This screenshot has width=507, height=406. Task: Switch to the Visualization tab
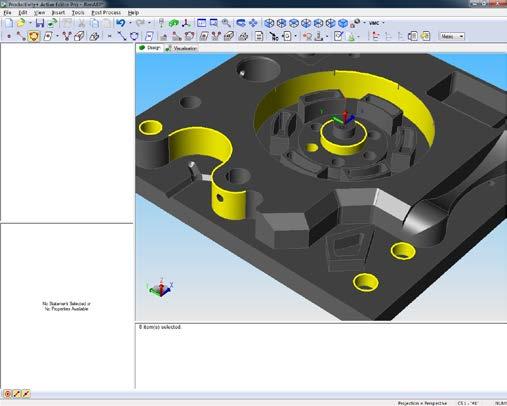pos(181,48)
